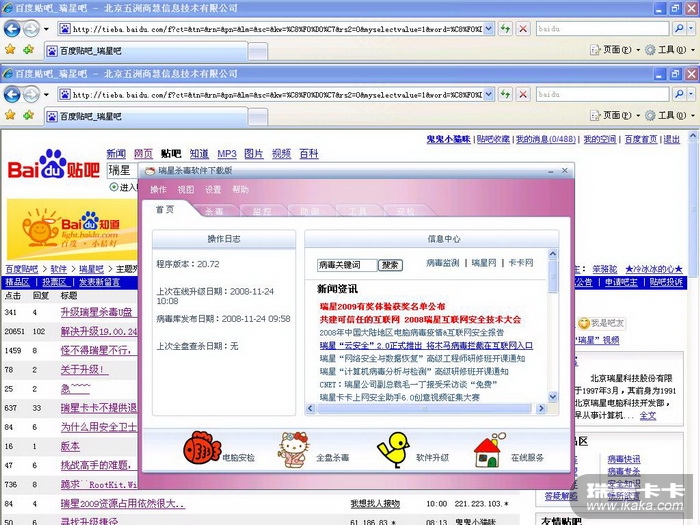Screen dimensions: 700x525
Task: Refresh the page in the upper IE window
Action: point(505,29)
